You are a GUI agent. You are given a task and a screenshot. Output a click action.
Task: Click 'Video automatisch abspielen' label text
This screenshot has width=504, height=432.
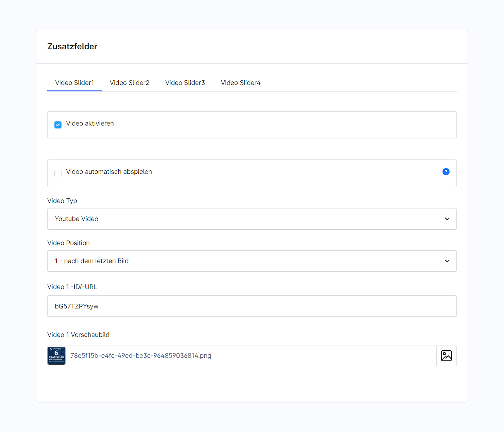(109, 172)
